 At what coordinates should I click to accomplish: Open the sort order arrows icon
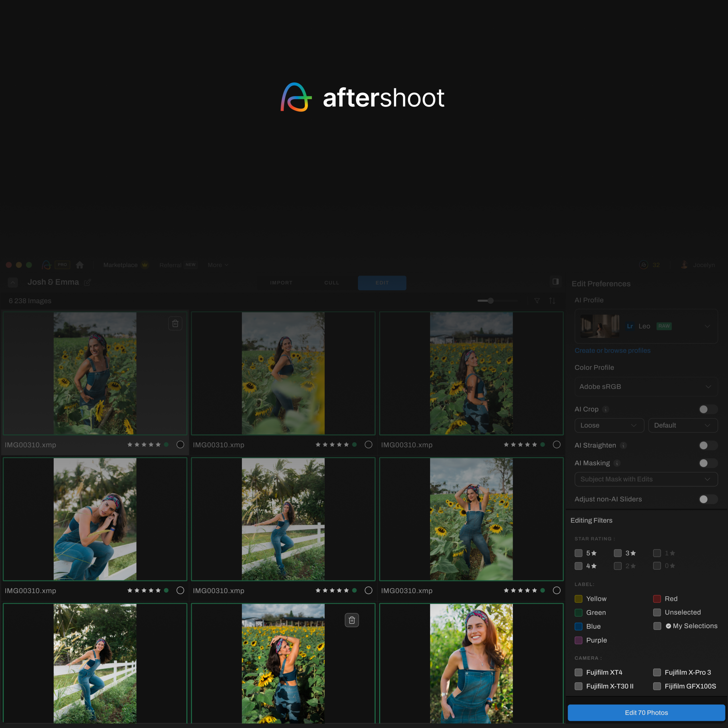point(552,301)
